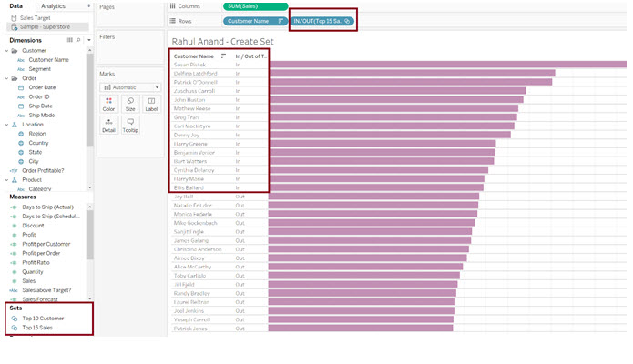The image size is (633, 364).
Task: Open the Detail marks card
Action: coord(108,126)
